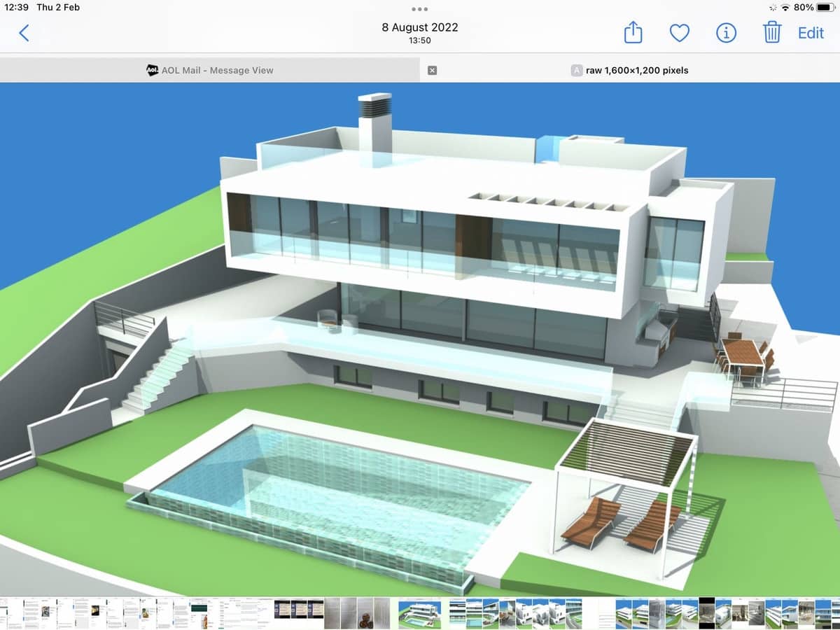Toggle the heart to favorite this photo
The image size is (840, 630).
click(679, 32)
